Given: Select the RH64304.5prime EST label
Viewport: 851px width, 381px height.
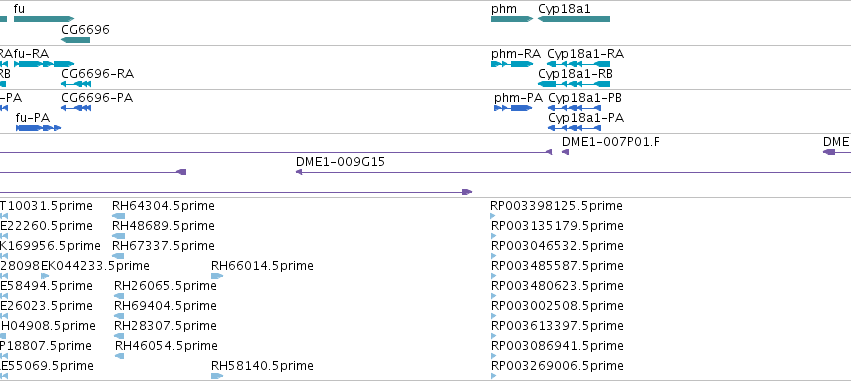Looking at the screenshot, I should [163, 206].
